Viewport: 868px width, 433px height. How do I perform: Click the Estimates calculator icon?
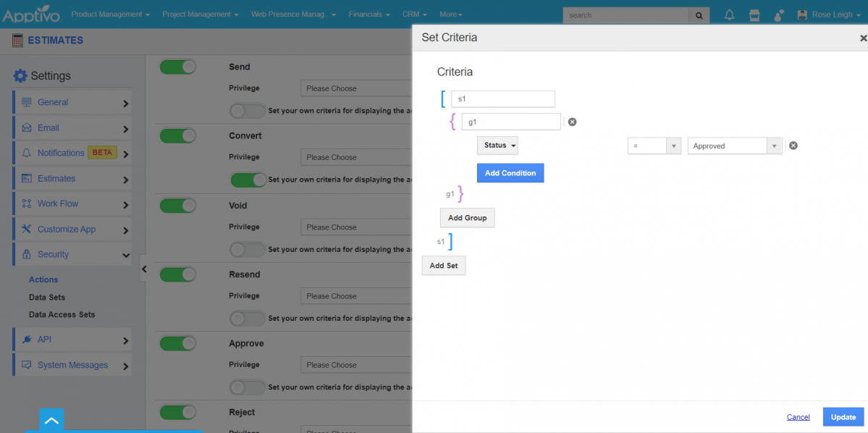pyautogui.click(x=17, y=41)
